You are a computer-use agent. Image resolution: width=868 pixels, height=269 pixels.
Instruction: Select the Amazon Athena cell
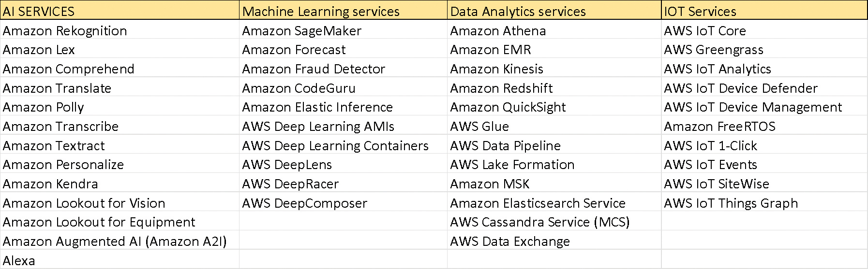pos(498,31)
